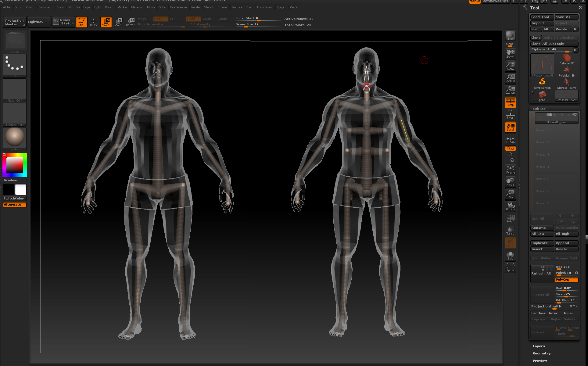588x366 pixels.
Task: Select the Rotate tool icon
Action: pyautogui.click(x=131, y=22)
